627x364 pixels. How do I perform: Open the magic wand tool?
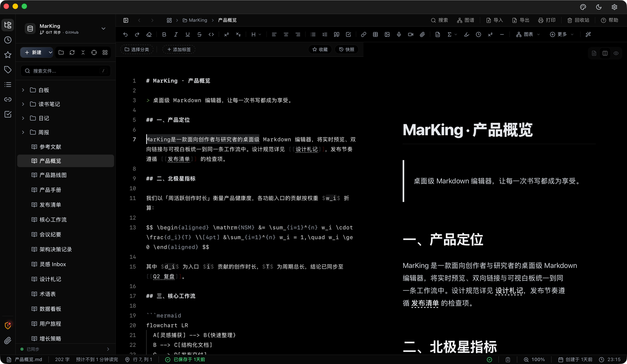pos(588,35)
